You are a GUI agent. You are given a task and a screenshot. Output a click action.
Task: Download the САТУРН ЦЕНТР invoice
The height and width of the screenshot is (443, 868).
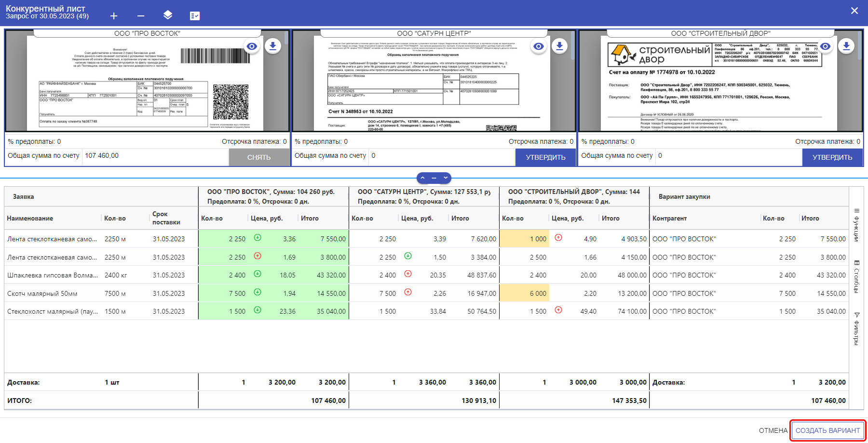point(559,46)
